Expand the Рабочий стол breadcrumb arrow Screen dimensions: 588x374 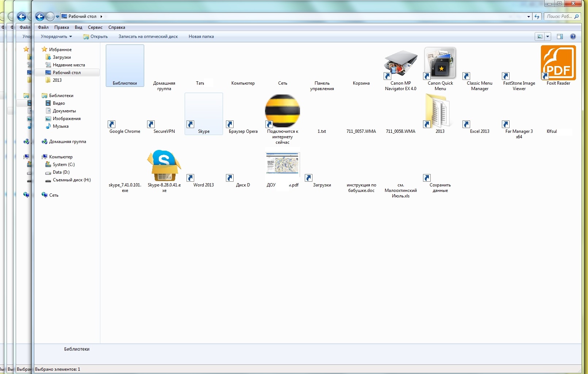coord(101,16)
